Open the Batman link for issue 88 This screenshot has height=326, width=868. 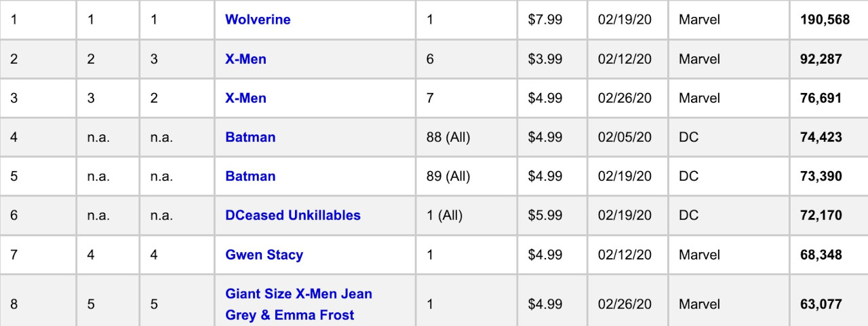[x=250, y=137]
